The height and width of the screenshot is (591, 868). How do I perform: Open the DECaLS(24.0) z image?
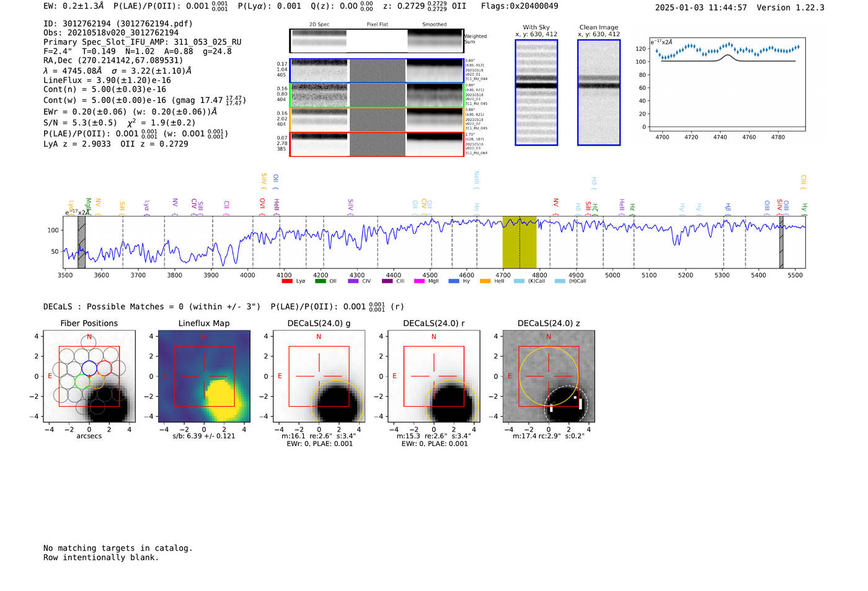pos(549,376)
